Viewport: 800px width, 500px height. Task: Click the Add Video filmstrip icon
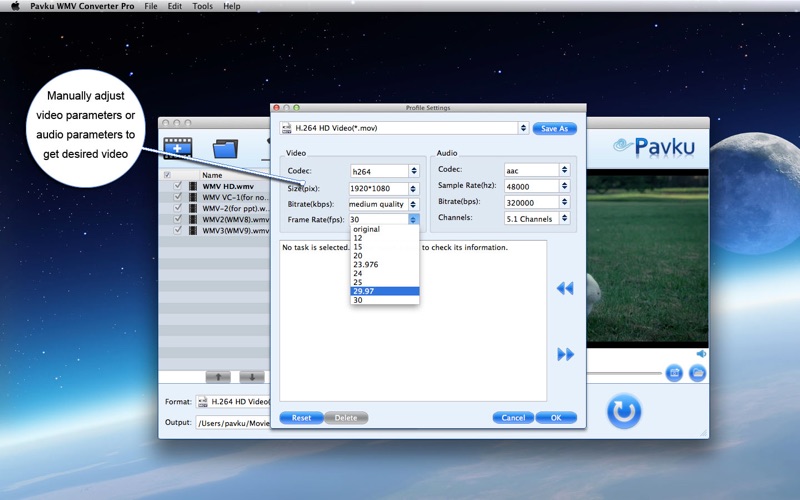coord(178,147)
